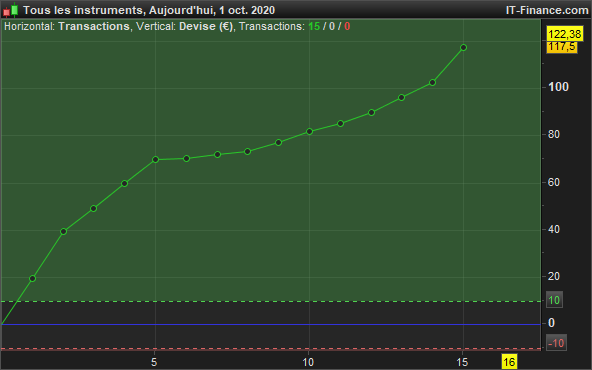This screenshot has height=370, width=592.
Task: Click the blue zero baseline
Action: [x=271, y=324]
